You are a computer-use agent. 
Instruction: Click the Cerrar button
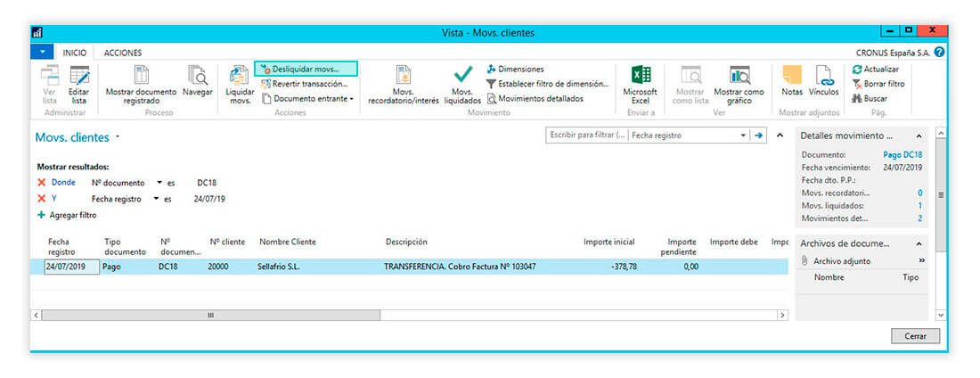915,336
